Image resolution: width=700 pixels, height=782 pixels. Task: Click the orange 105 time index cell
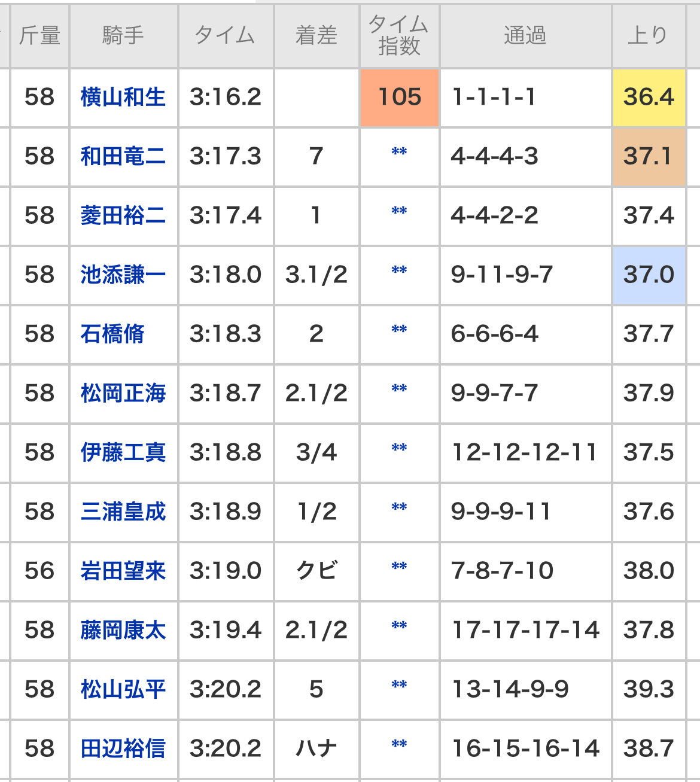(400, 97)
